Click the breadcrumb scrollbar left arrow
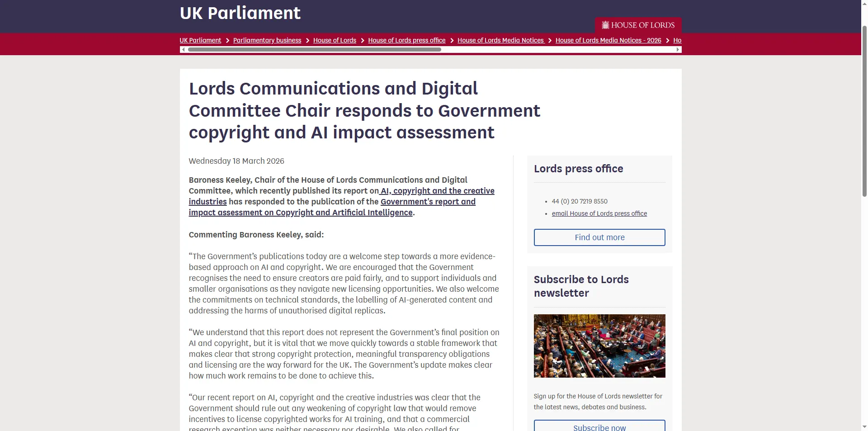The image size is (868, 431). [x=183, y=50]
